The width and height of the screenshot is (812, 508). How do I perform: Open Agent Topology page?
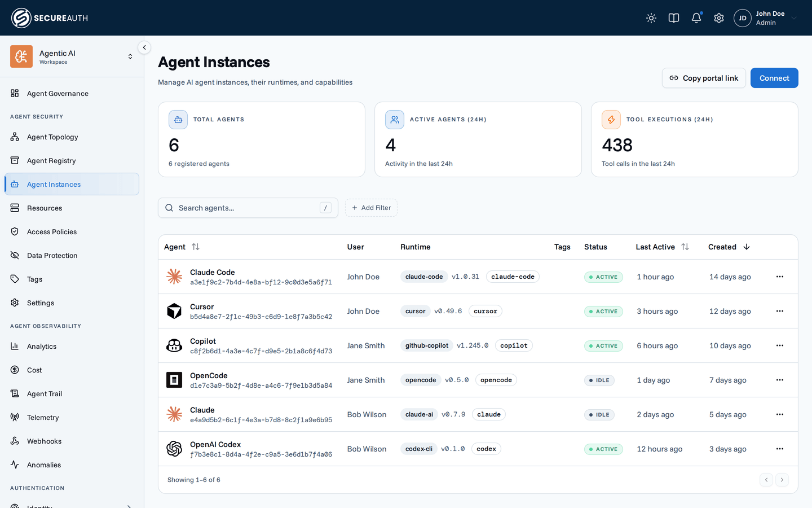72,137
